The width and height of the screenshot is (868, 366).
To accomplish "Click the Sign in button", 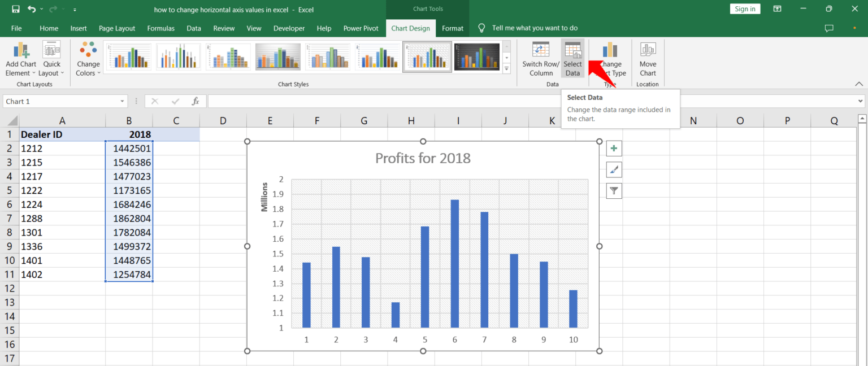I will point(745,8).
